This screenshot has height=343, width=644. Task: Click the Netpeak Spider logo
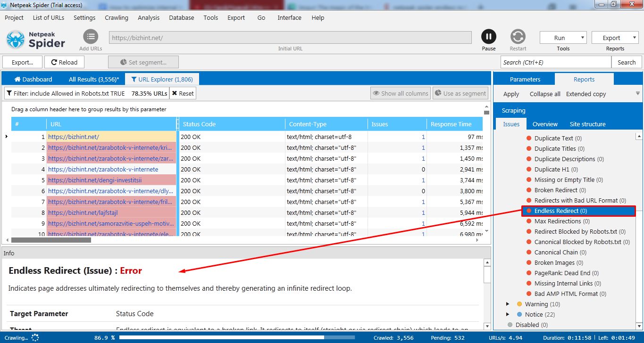36,39
